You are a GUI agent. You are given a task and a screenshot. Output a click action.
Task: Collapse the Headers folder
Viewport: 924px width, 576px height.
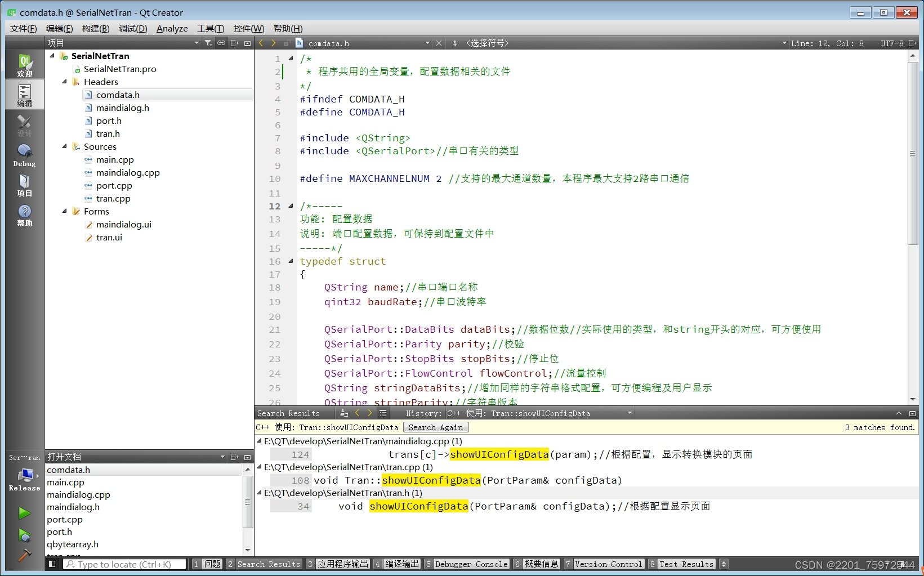[65, 82]
